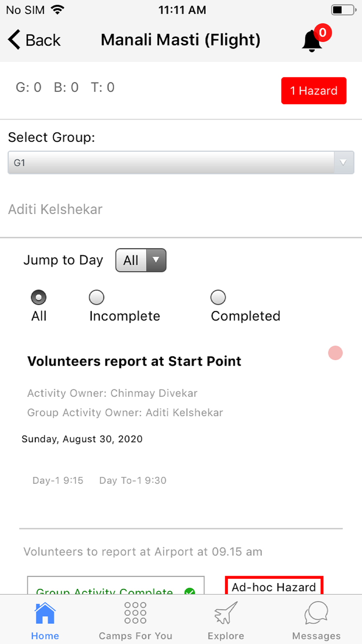Expand the Jump to Day dropdown
The height and width of the screenshot is (644, 362).
click(141, 260)
